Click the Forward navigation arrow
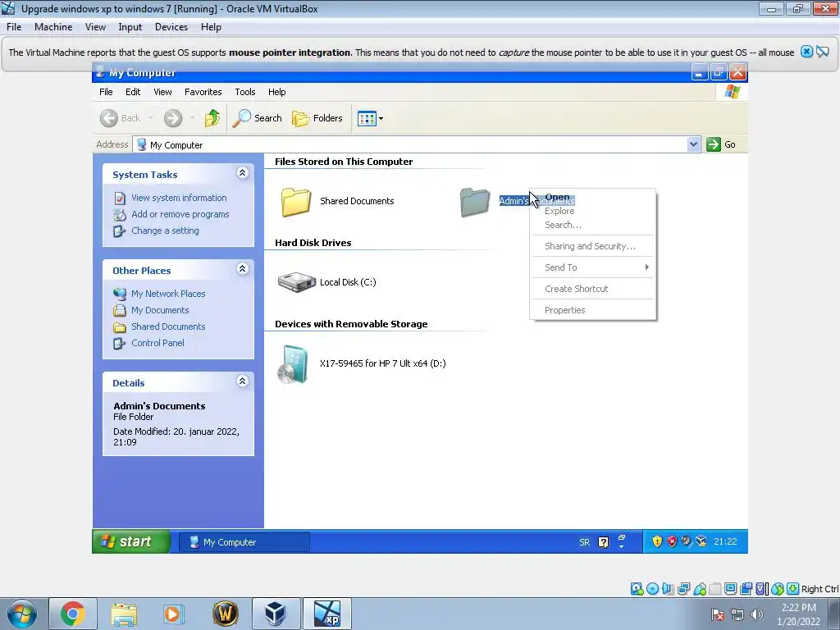This screenshot has height=630, width=840. 173,118
